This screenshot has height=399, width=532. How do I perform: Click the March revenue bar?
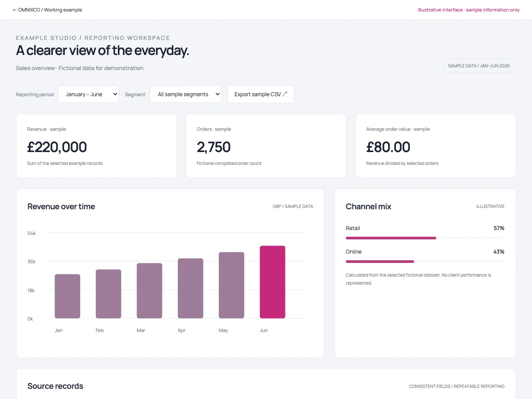[x=149, y=291]
